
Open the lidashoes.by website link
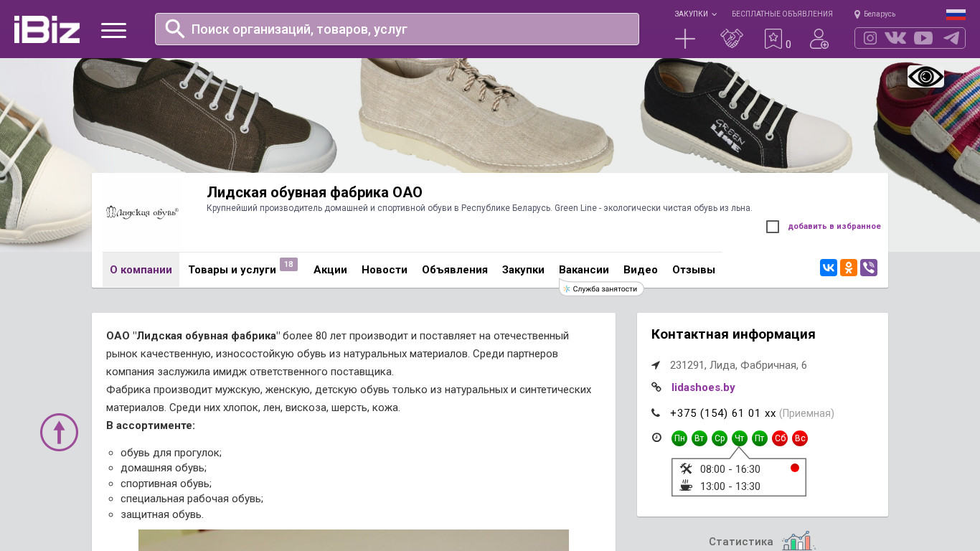pos(703,387)
